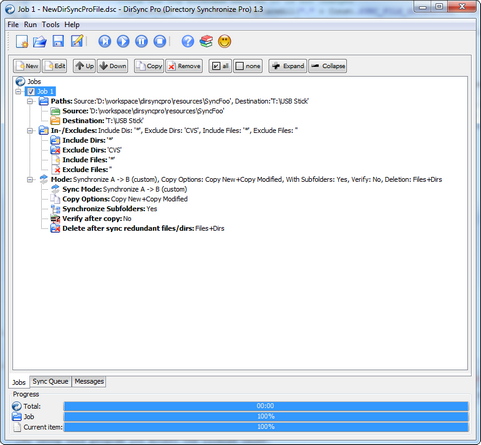Uncheck all jobs with the 'none' button
Image resolution: width=481 pixels, height=445 pixels.
[248, 66]
